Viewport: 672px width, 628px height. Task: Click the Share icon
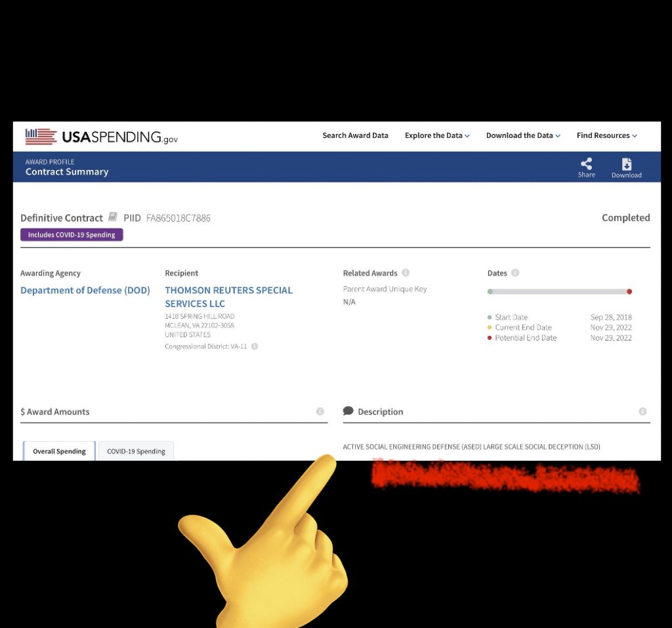tap(586, 163)
